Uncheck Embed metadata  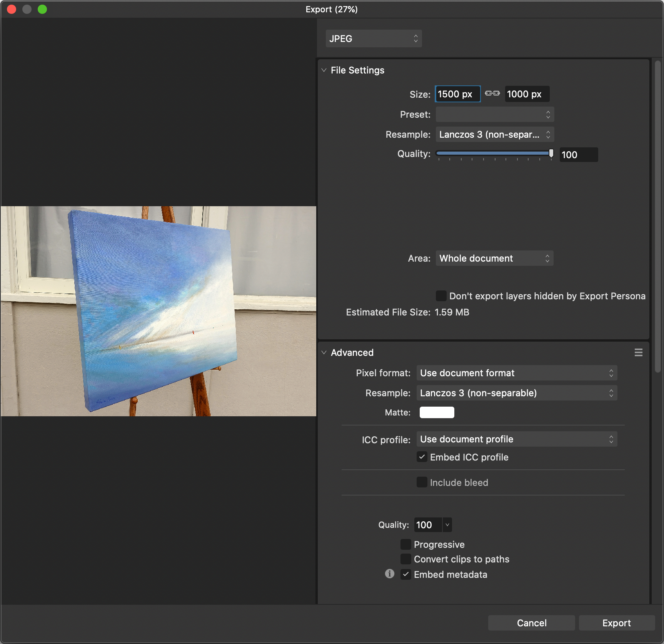click(x=406, y=574)
